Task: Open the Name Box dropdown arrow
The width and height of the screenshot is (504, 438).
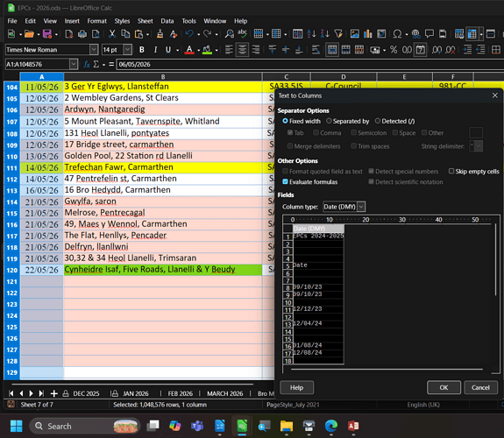Action: click(x=74, y=64)
